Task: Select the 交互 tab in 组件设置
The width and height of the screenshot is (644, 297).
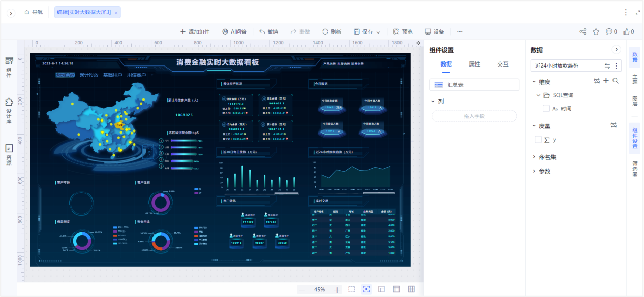Action: pyautogui.click(x=503, y=64)
